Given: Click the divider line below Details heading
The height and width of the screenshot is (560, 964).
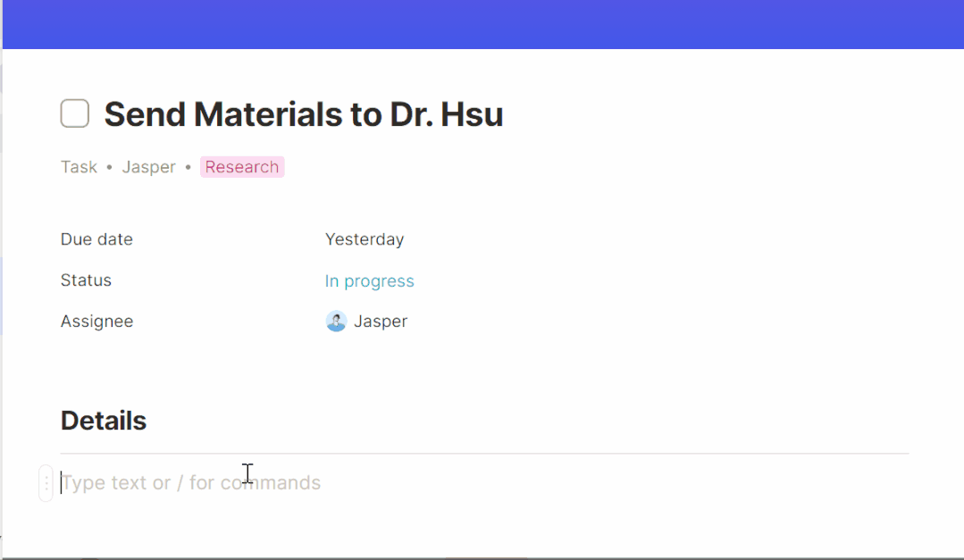Looking at the screenshot, I should [x=484, y=454].
